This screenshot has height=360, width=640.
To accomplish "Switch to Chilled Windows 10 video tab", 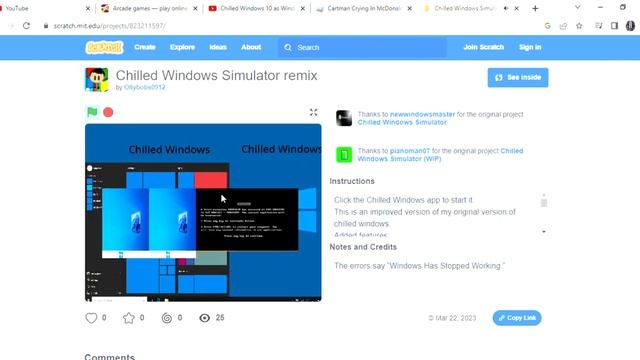I will tap(256, 8).
